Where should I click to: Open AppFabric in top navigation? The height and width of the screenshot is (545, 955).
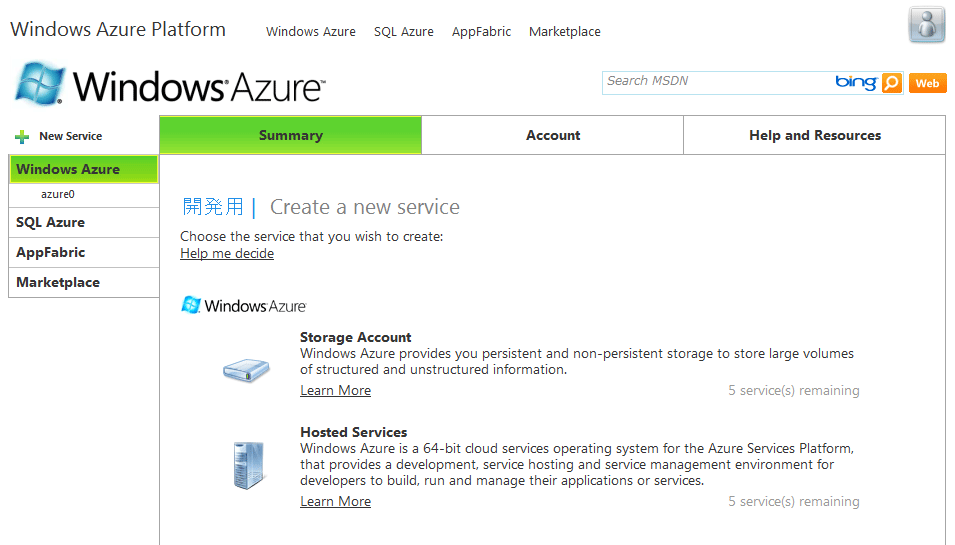click(481, 32)
